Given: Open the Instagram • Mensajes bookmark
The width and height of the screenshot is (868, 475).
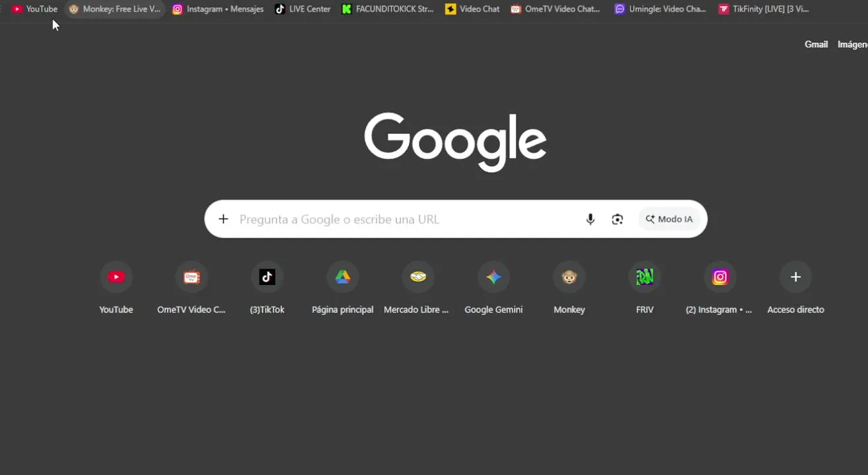Looking at the screenshot, I should (x=218, y=9).
